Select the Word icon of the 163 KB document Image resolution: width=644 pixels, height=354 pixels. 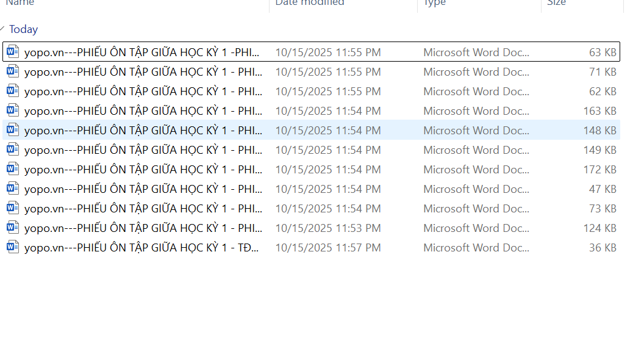(13, 110)
